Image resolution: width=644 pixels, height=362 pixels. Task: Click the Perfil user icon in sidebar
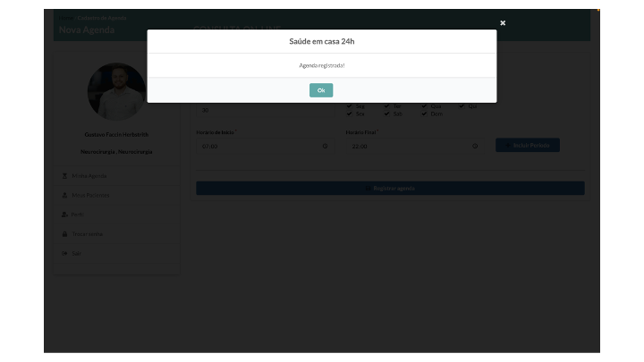64,214
